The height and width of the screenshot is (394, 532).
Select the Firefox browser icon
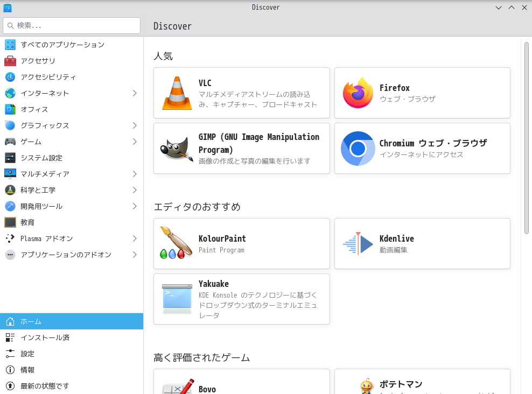[x=357, y=93]
